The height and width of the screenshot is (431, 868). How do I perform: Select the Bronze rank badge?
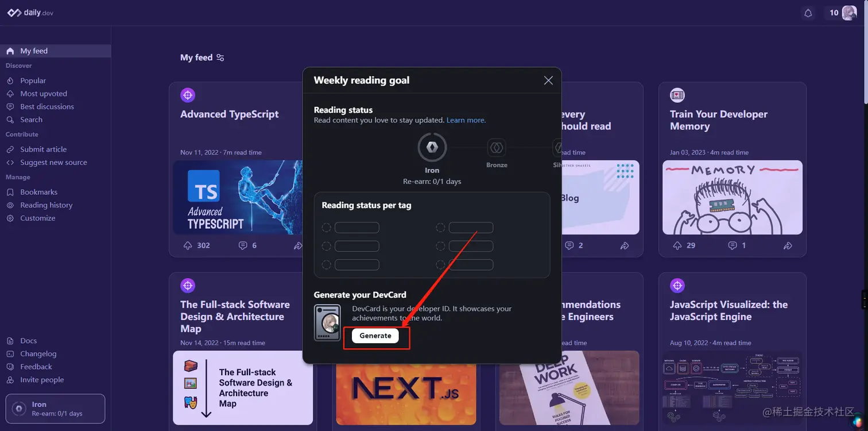[x=497, y=148]
